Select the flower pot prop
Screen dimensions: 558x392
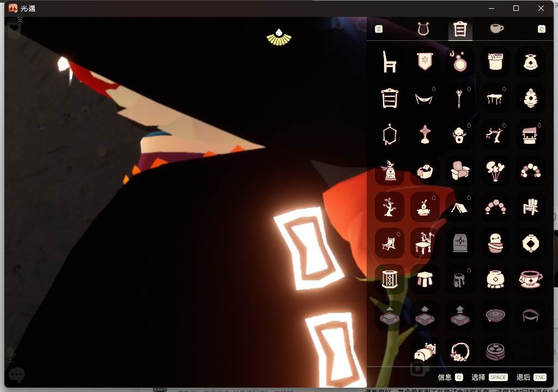click(x=460, y=134)
